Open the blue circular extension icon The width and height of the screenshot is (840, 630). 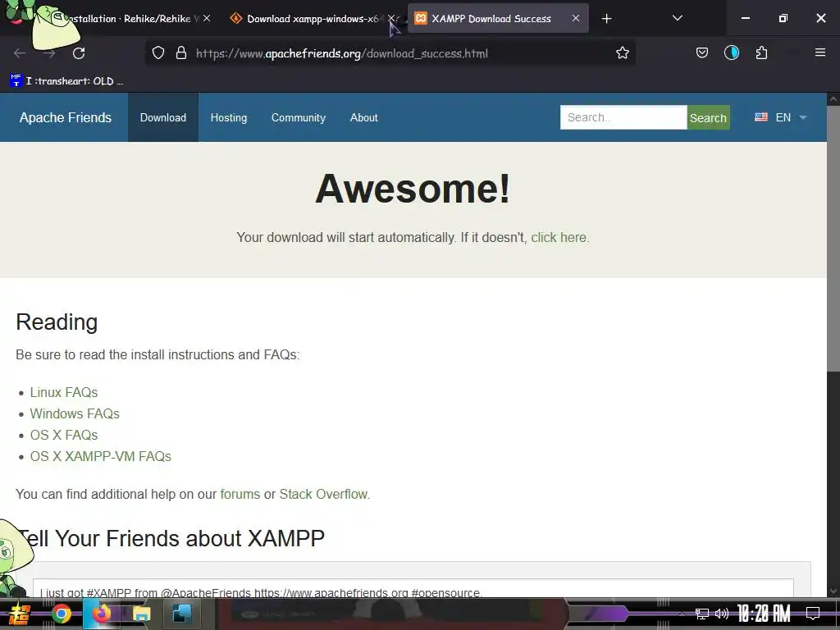point(731,53)
